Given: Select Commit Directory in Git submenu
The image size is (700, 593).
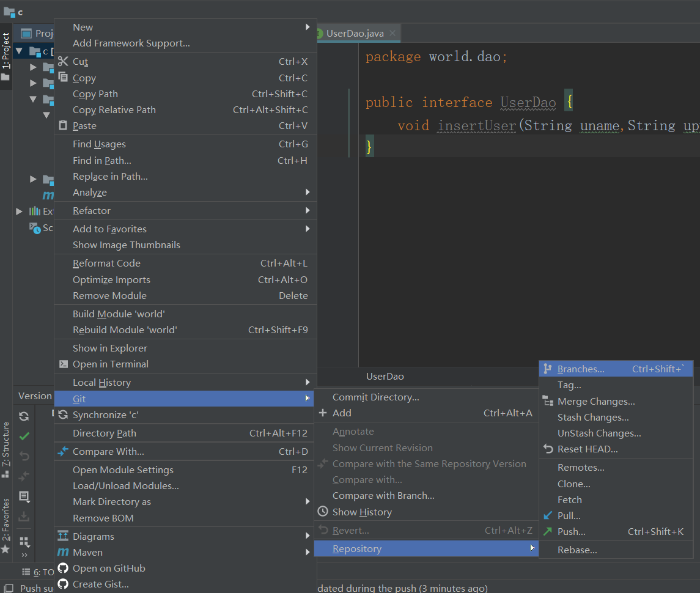Looking at the screenshot, I should coord(426,397).
